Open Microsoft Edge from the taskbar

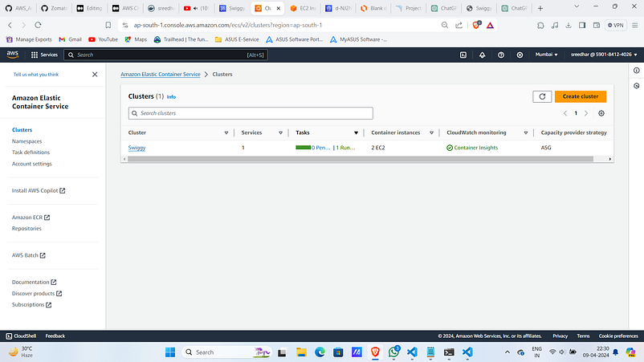320,352
